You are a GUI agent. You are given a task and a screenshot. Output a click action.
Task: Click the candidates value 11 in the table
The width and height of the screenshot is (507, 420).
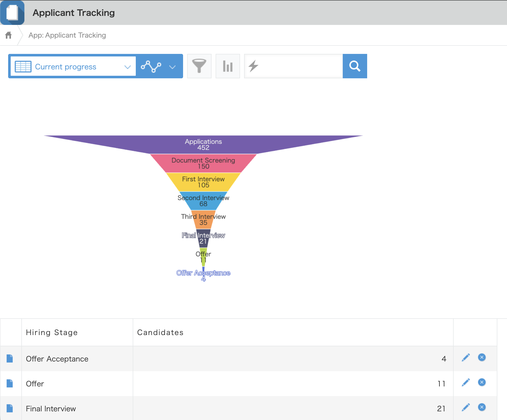click(x=442, y=384)
